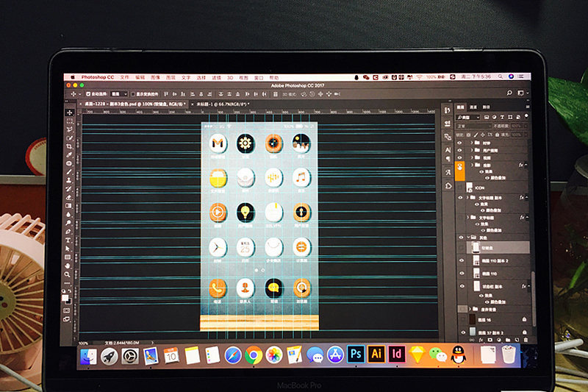Select the Eraser tool
This screenshot has width=588, height=392.
(69, 197)
